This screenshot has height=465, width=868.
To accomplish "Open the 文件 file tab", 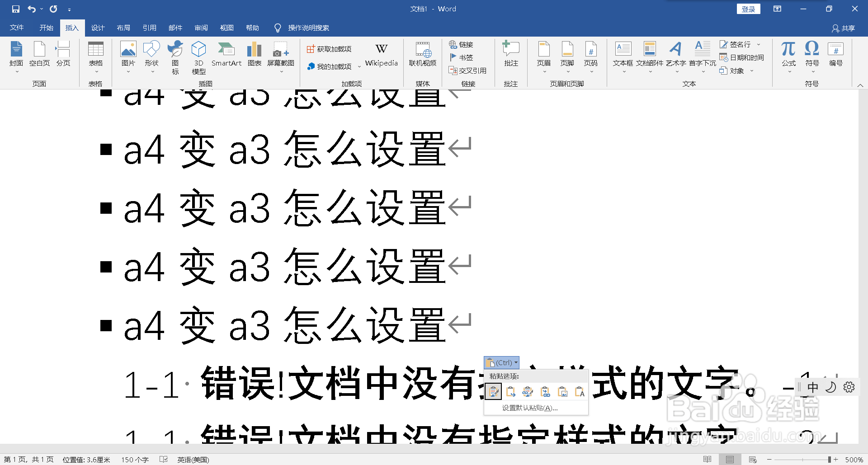I will [x=17, y=28].
